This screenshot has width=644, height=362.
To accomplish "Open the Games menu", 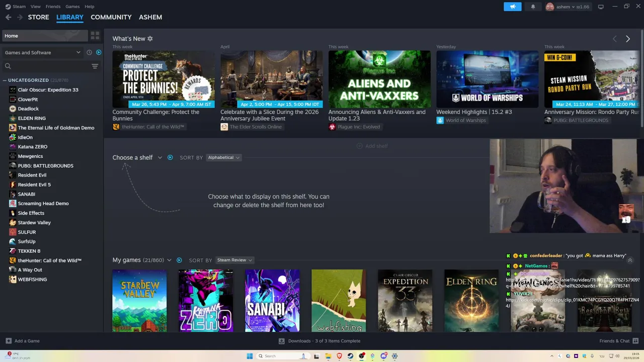I will point(72,7).
